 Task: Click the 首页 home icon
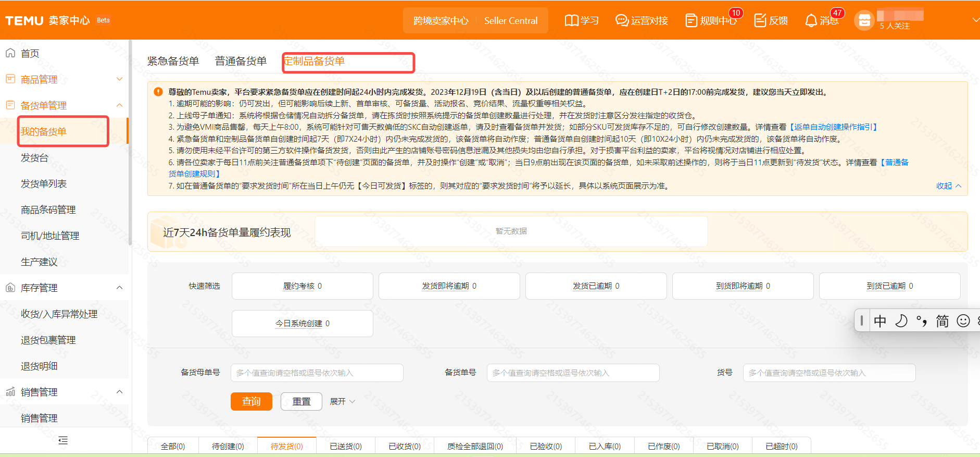click(x=10, y=53)
